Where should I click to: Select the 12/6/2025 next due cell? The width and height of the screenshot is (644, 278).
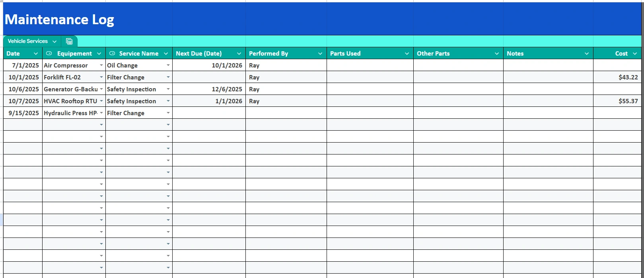(209, 89)
